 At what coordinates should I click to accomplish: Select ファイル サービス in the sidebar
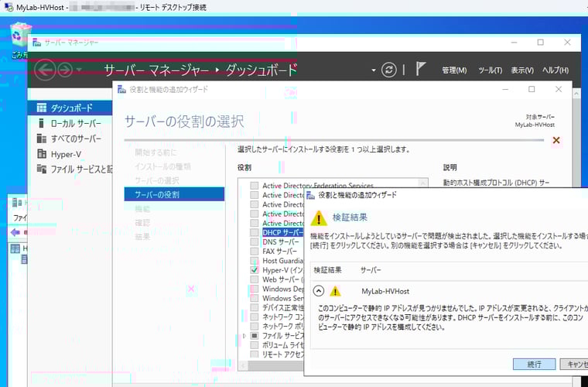click(x=70, y=170)
